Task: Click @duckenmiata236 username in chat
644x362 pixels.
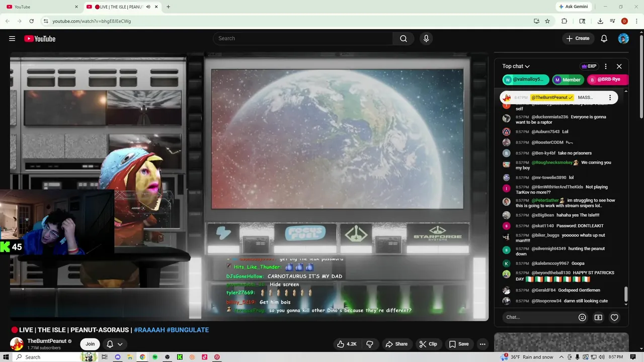Action: pyautogui.click(x=549, y=117)
